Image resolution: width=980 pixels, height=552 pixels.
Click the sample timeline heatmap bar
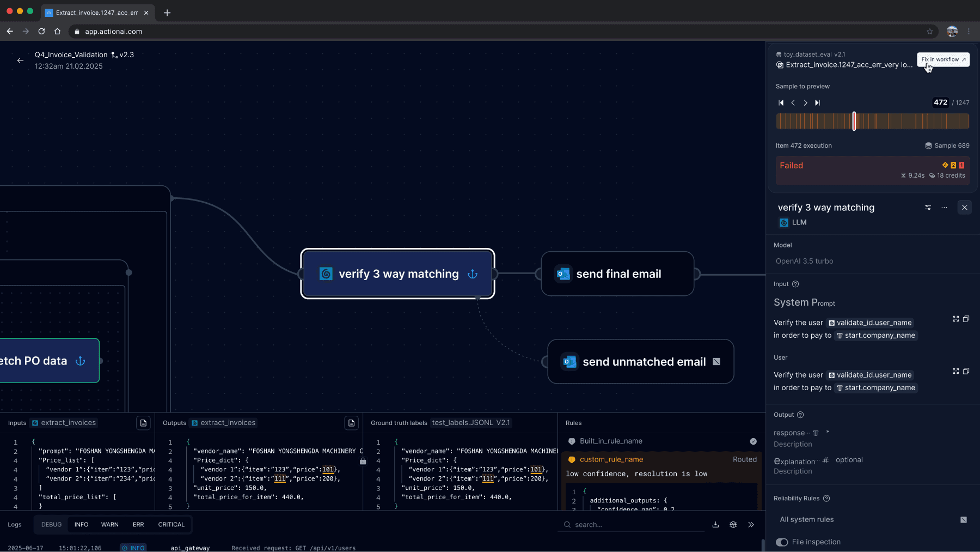(872, 121)
